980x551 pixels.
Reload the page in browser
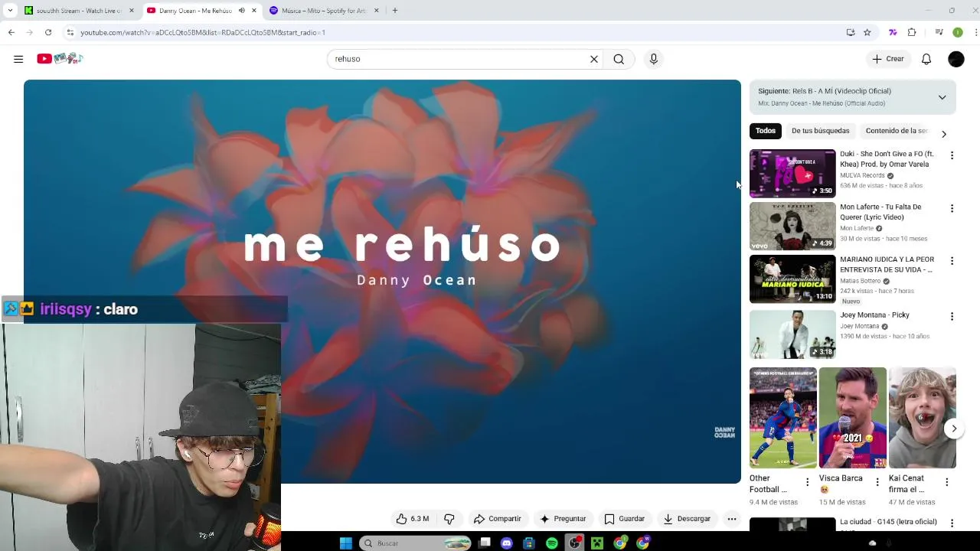point(48,32)
